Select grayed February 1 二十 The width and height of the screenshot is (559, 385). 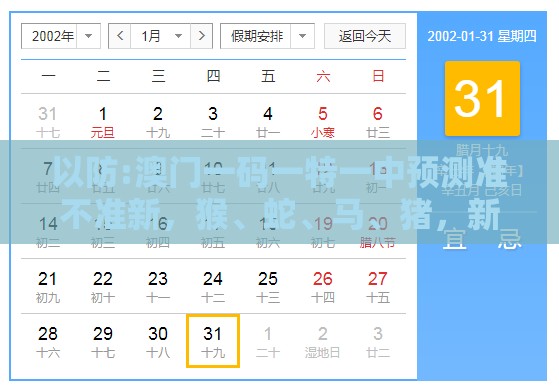(x=268, y=342)
